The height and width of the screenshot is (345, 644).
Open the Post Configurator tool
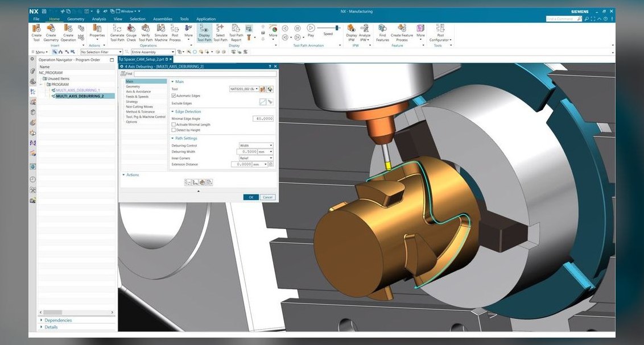pos(440,32)
